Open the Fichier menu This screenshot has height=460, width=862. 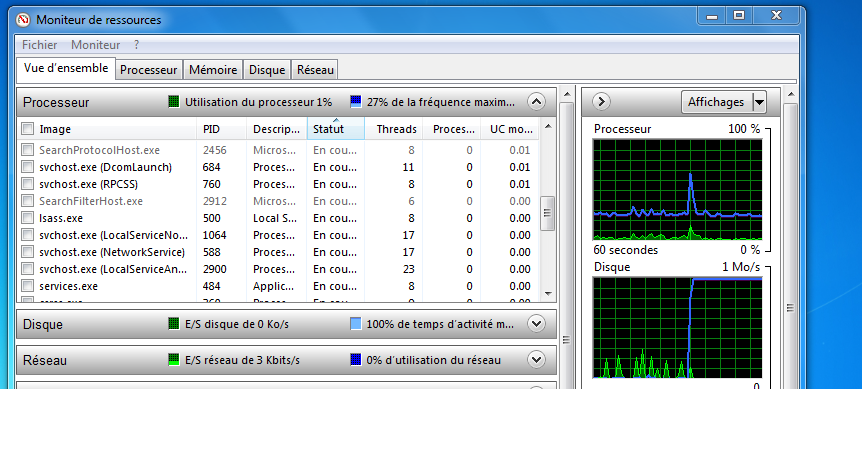[x=40, y=45]
